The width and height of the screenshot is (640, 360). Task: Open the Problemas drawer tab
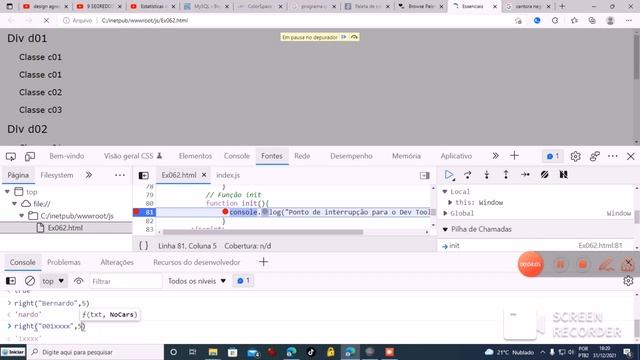point(64,262)
